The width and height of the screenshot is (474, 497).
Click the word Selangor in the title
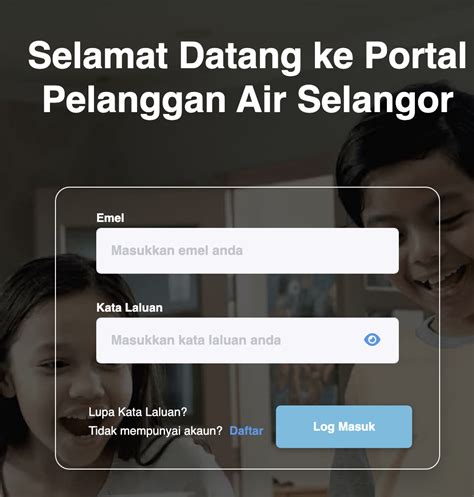(375, 100)
